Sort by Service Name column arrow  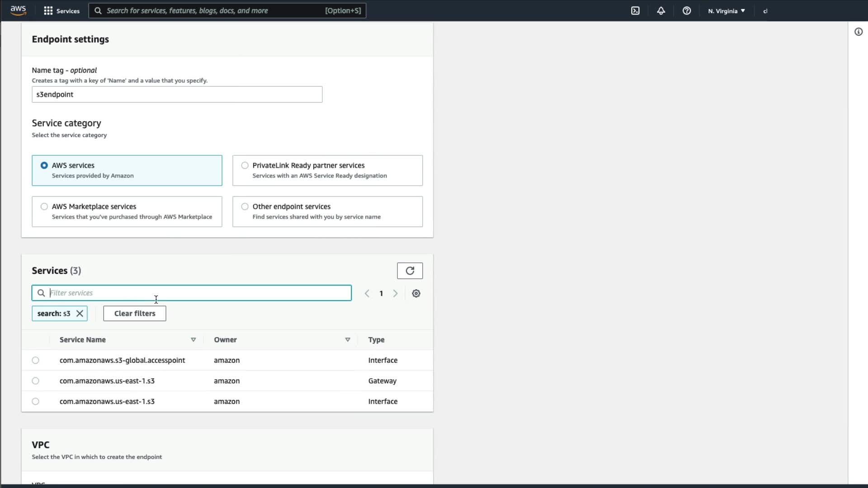(193, 340)
